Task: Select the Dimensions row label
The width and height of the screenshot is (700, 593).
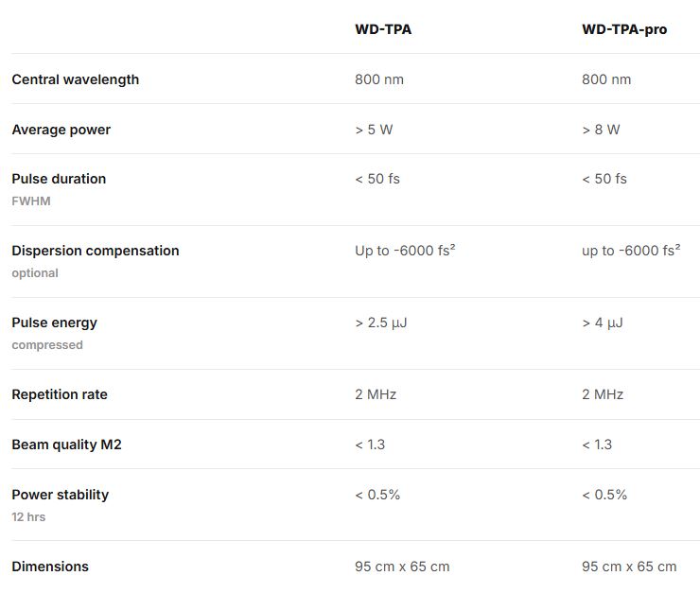Action: coord(50,567)
